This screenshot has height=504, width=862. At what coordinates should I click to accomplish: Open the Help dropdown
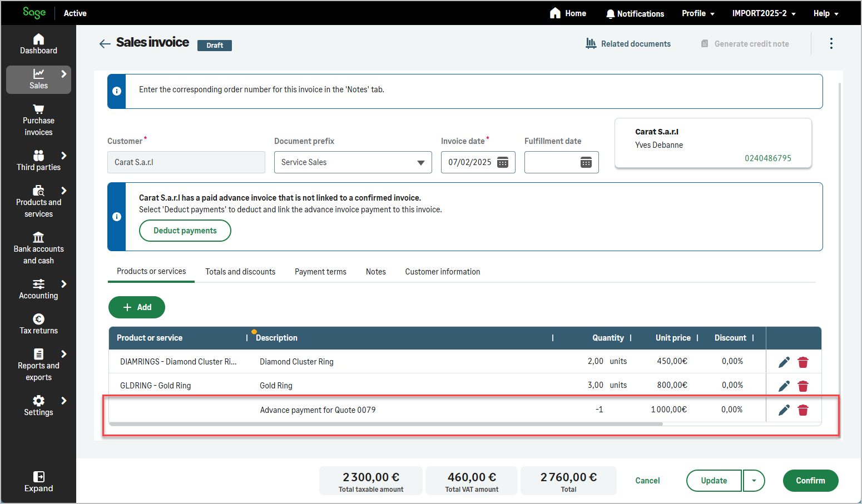coord(825,13)
